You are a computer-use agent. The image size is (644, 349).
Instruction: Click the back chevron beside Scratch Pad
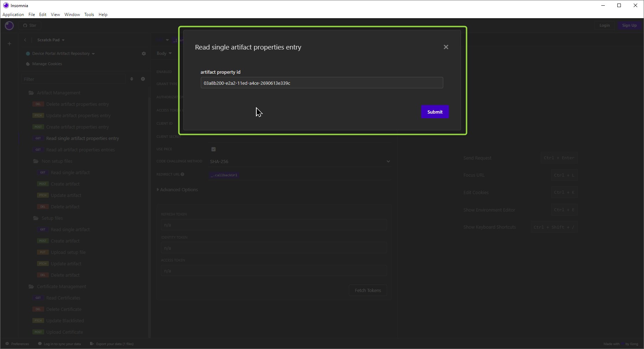point(25,40)
